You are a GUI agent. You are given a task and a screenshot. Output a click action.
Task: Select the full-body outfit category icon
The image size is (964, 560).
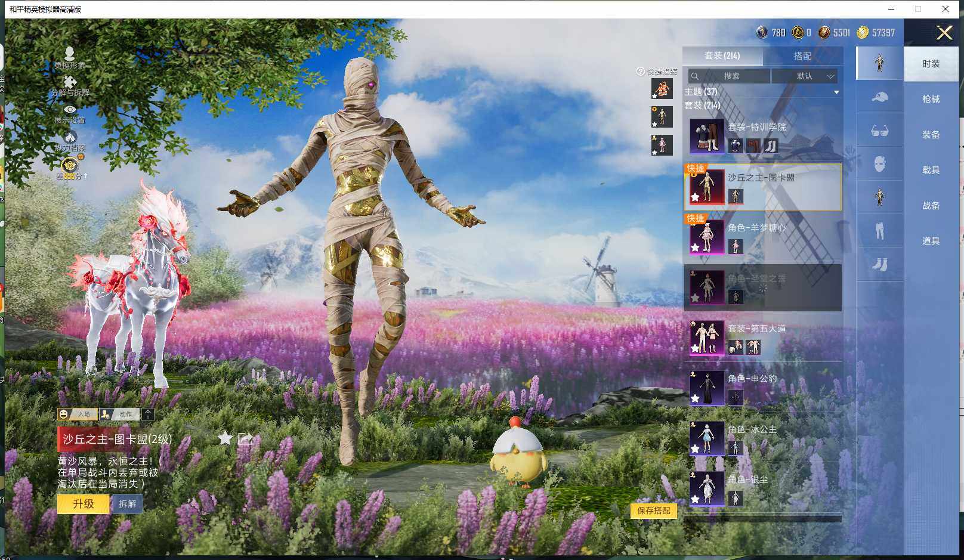point(879,63)
